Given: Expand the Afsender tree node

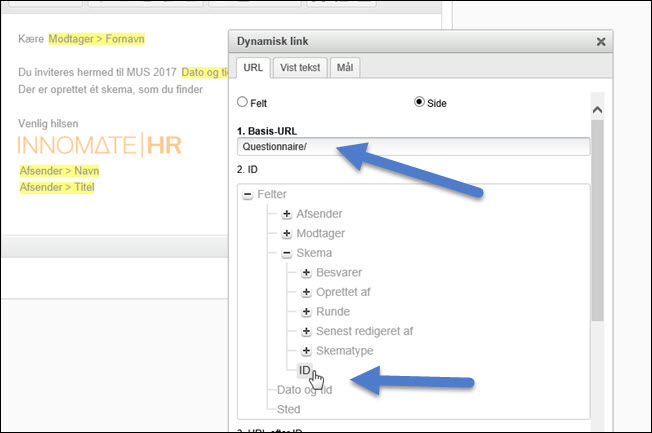Looking at the screenshot, I should pyautogui.click(x=286, y=214).
